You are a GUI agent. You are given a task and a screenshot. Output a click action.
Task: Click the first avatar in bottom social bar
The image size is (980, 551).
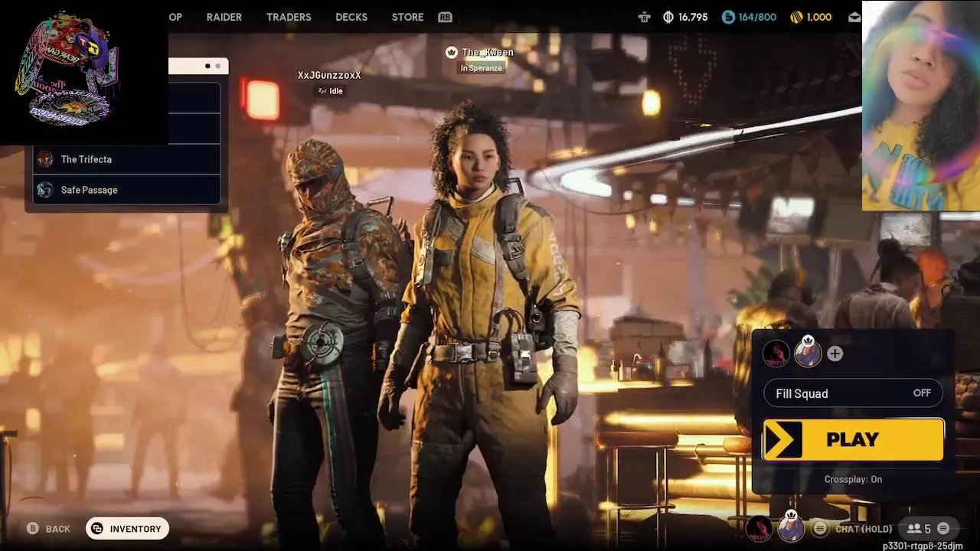click(x=759, y=528)
